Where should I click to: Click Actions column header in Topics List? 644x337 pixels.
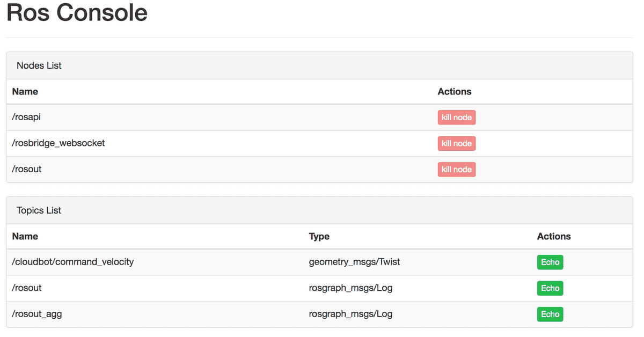coord(553,236)
